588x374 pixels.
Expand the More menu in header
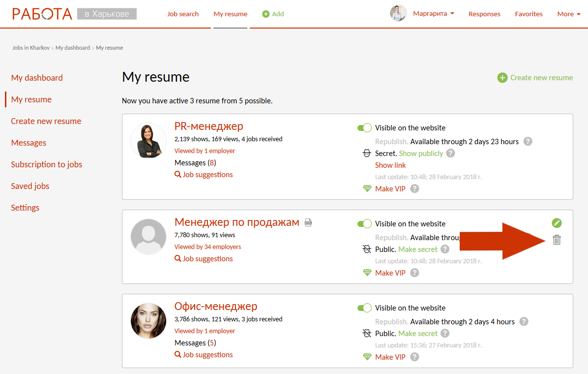(x=568, y=14)
